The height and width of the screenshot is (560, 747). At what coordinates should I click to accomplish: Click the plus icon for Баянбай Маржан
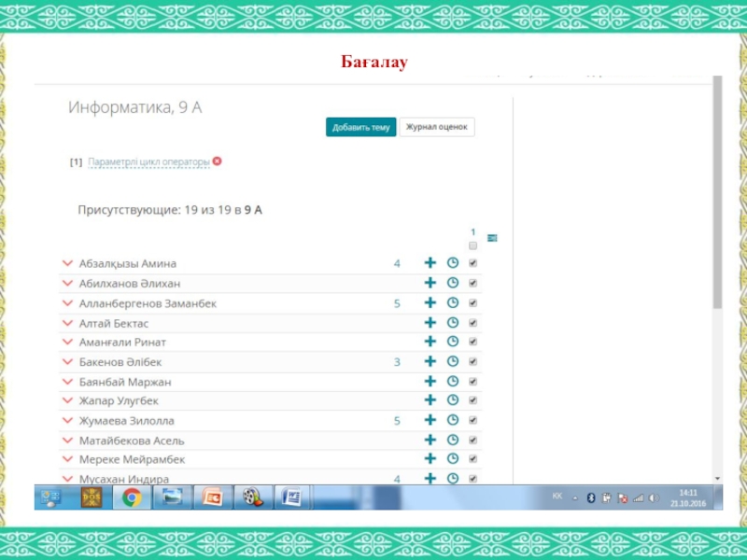pos(430,382)
